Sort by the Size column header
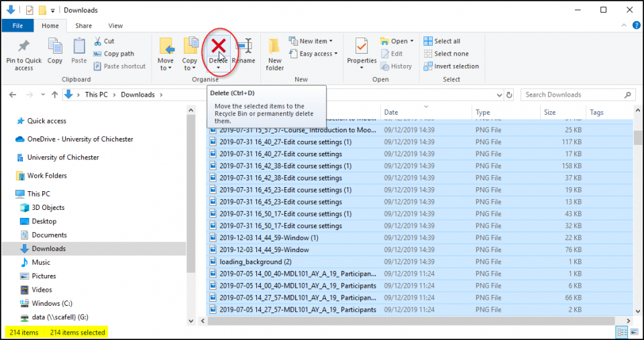 click(563, 112)
